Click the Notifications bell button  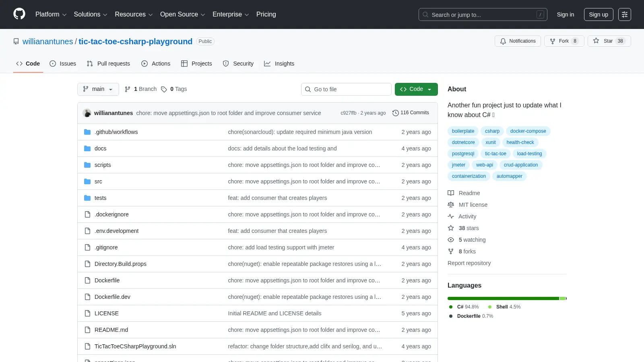(x=518, y=41)
